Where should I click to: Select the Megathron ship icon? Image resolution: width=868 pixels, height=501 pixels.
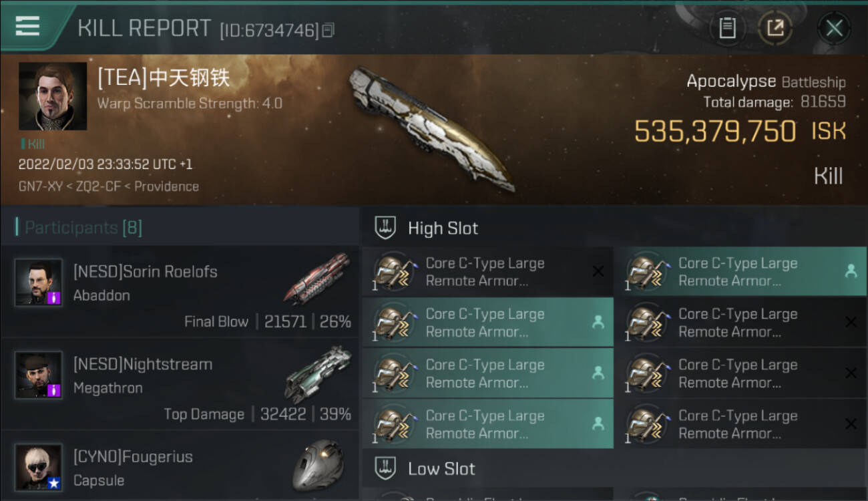point(318,373)
